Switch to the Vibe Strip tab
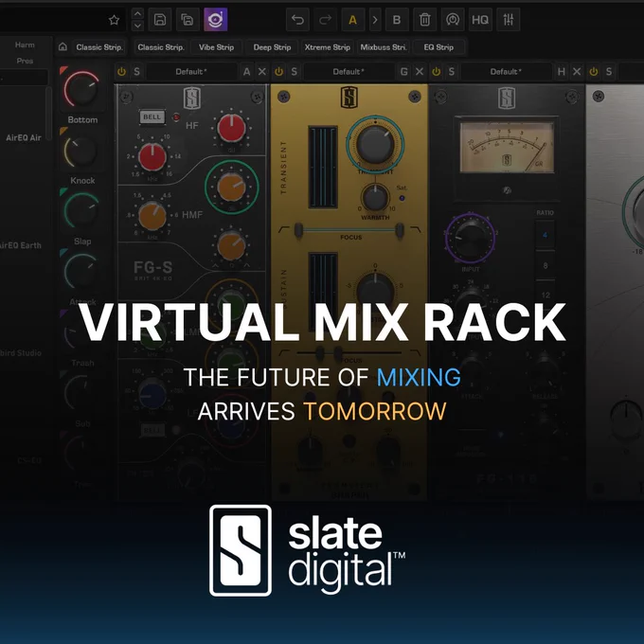The image size is (644, 644). click(x=217, y=47)
